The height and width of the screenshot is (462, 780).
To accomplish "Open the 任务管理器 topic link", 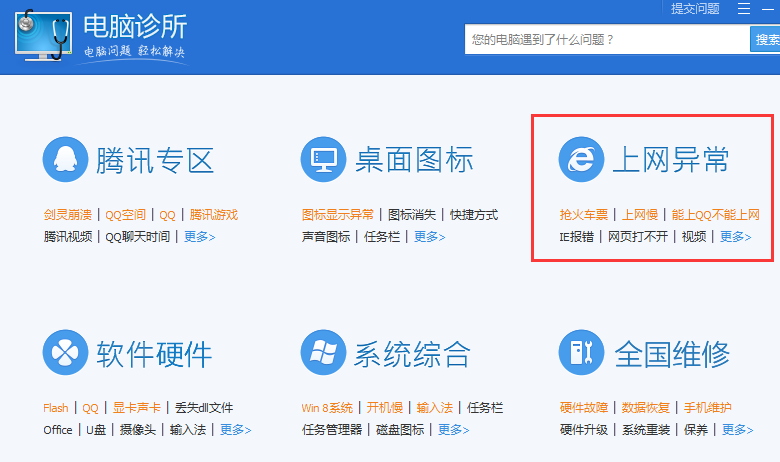I will point(332,430).
